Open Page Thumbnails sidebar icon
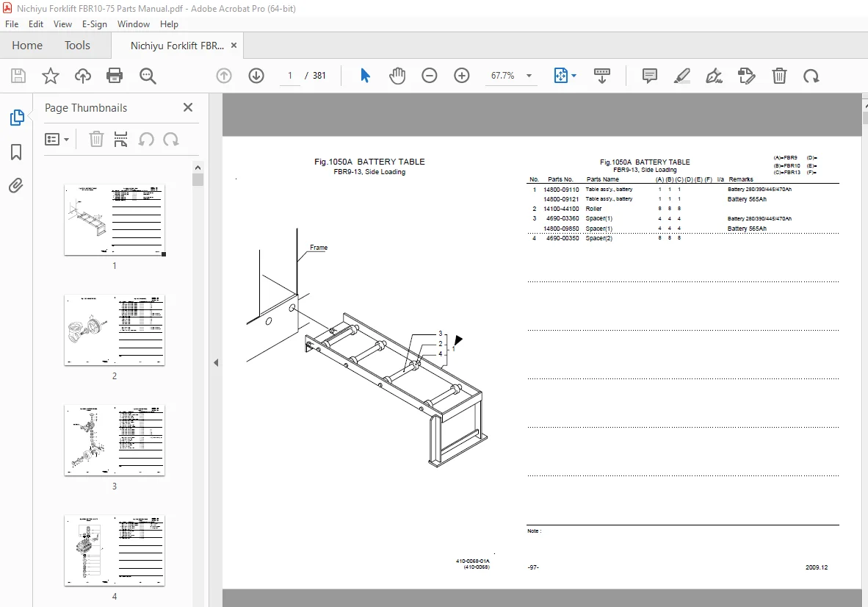The width and height of the screenshot is (868, 607). coord(17,118)
